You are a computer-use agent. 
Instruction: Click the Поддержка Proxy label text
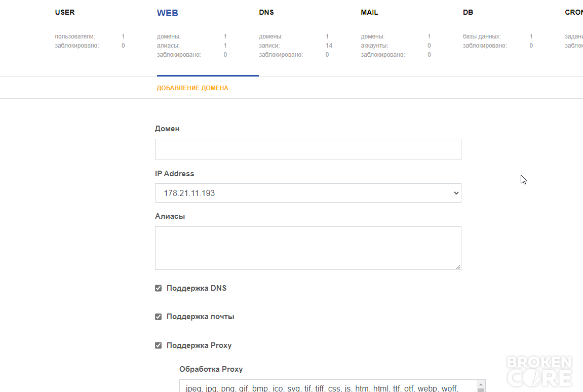[199, 345]
